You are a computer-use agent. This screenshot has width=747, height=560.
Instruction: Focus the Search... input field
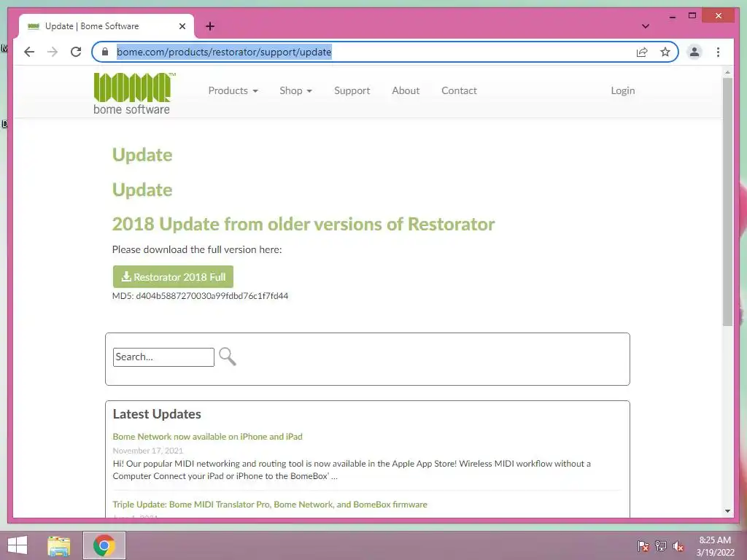[163, 357]
